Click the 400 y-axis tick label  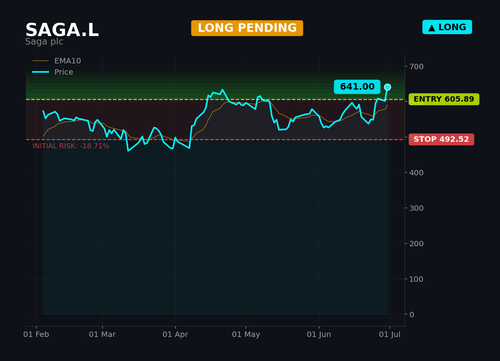pyautogui.click(x=416, y=173)
